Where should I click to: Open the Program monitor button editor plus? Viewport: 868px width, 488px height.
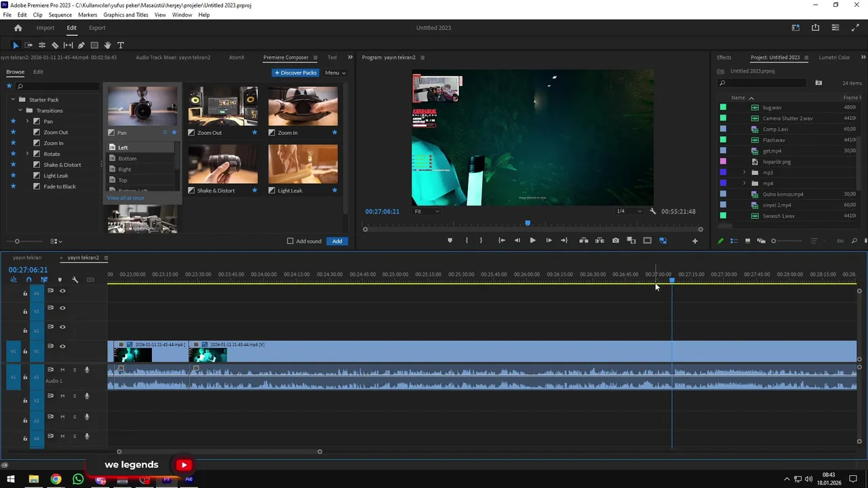point(694,241)
